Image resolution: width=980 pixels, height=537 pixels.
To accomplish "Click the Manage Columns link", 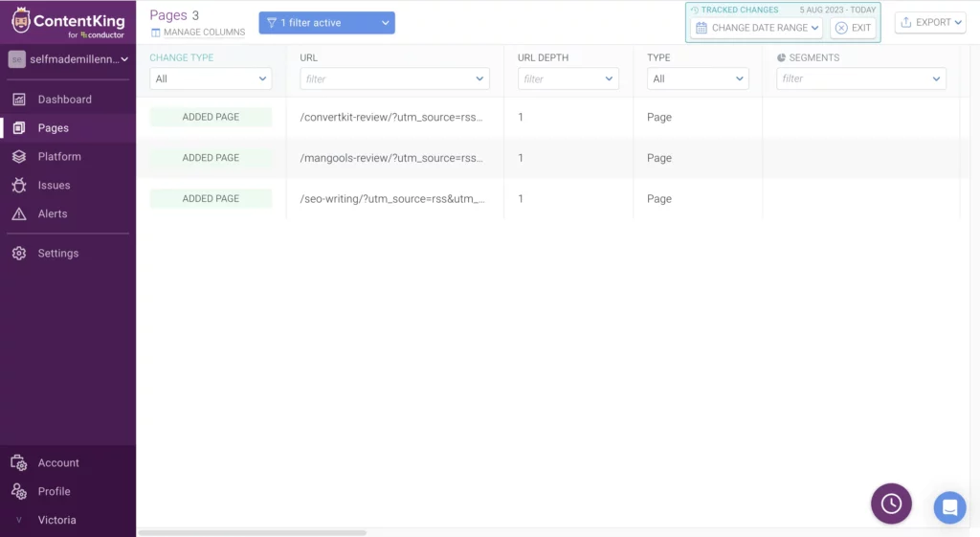I will (205, 33).
